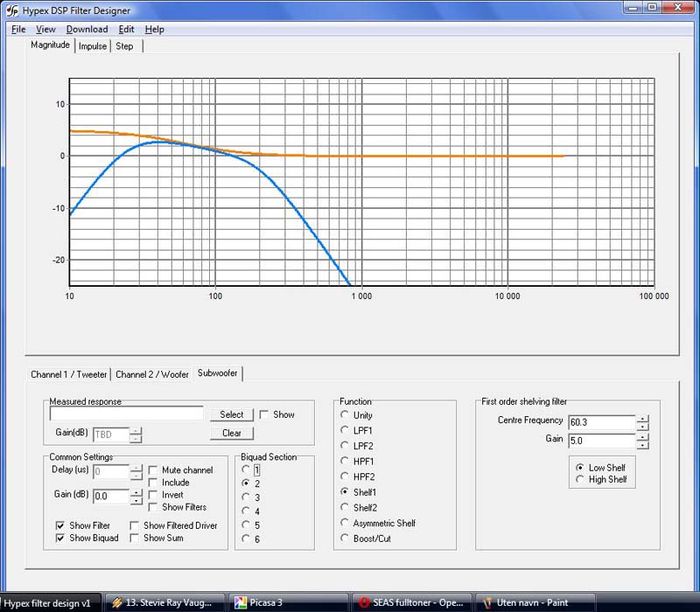The image size is (700, 612).
Task: Select the HPF2 function
Action: (344, 476)
